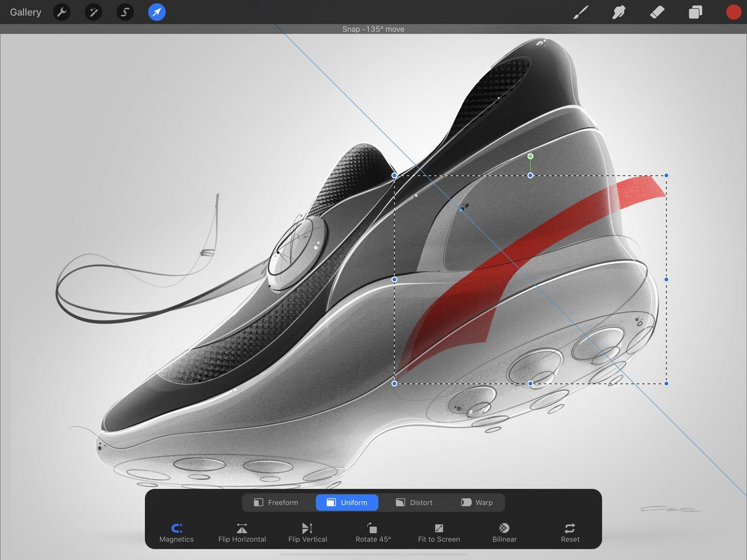The image size is (747, 560).
Task: Open the red color picker
Action: tap(733, 12)
